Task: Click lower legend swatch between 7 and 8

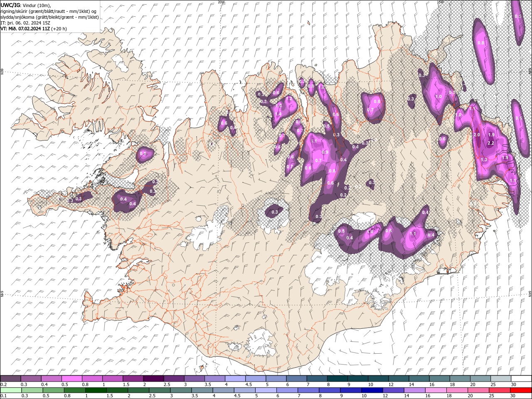Action: pyautogui.click(x=308, y=390)
